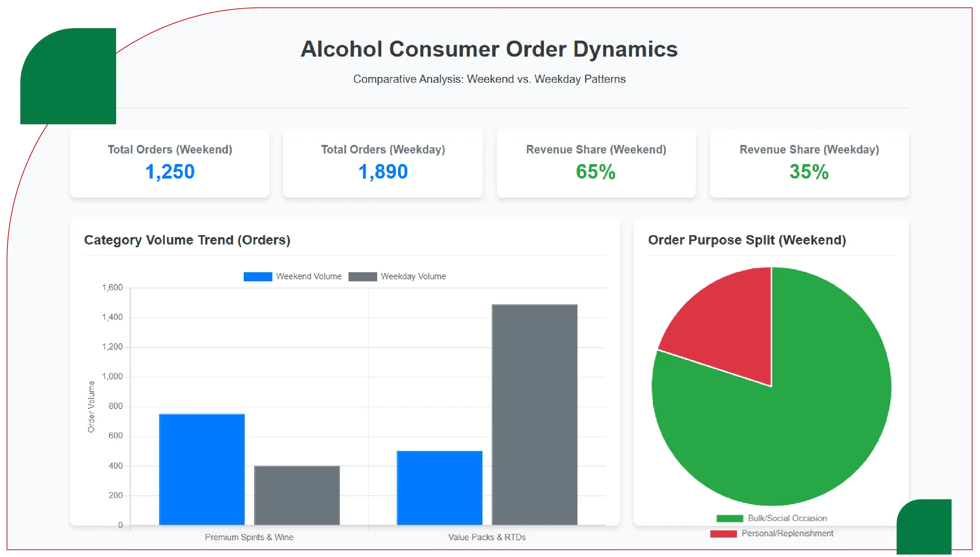980x557 pixels.
Task: Click the 65% weekend revenue figure
Action: coord(596,172)
